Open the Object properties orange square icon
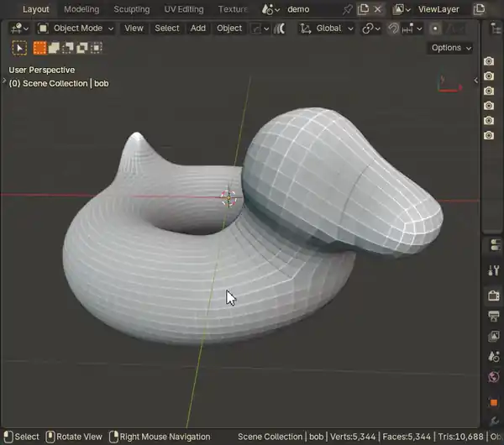 [x=494, y=402]
